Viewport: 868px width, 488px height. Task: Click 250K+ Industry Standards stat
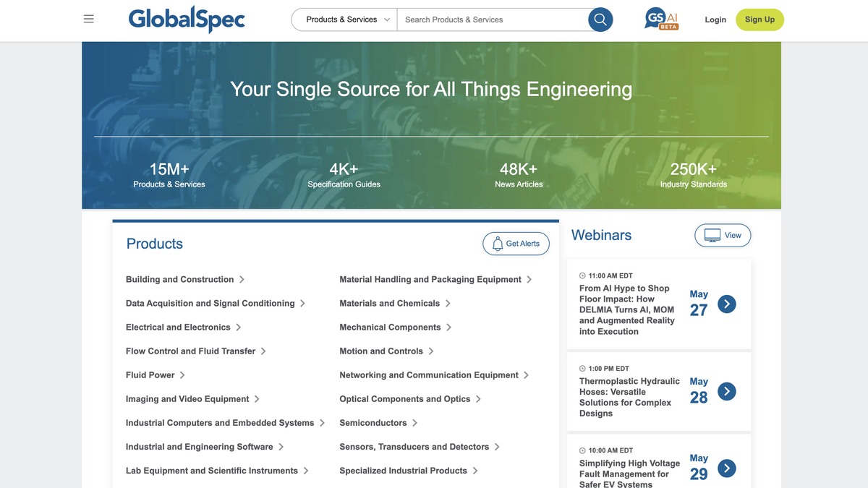(694, 175)
